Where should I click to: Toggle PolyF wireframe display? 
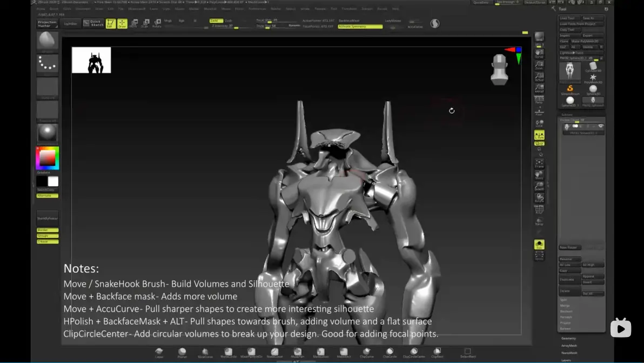tap(539, 210)
